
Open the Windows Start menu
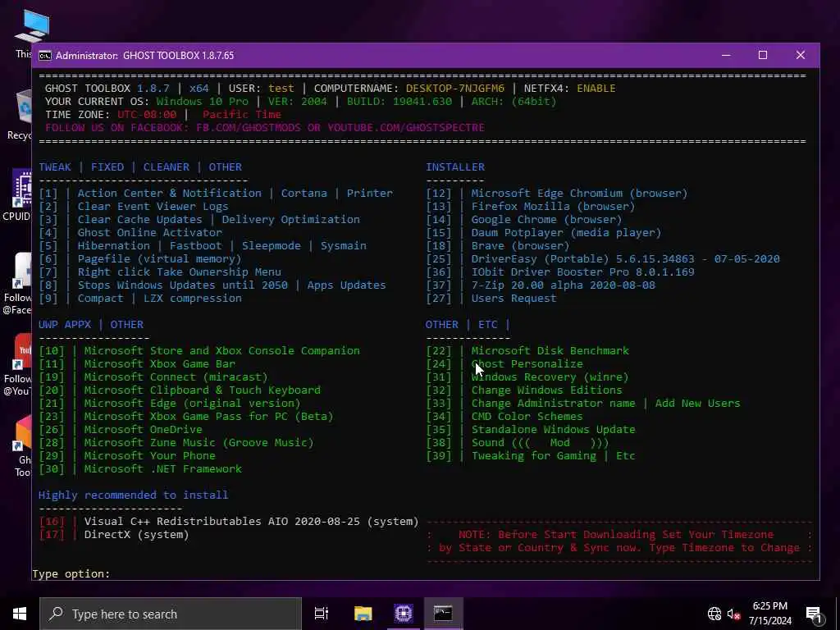[20, 614]
